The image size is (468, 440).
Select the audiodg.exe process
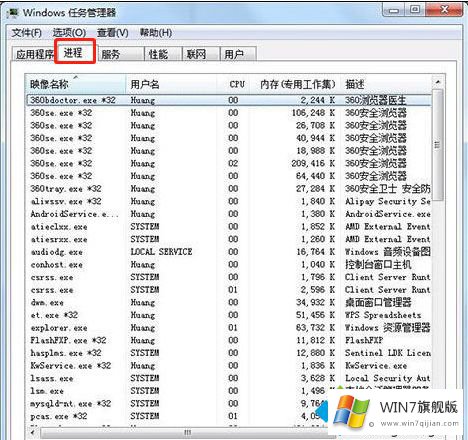229,252
